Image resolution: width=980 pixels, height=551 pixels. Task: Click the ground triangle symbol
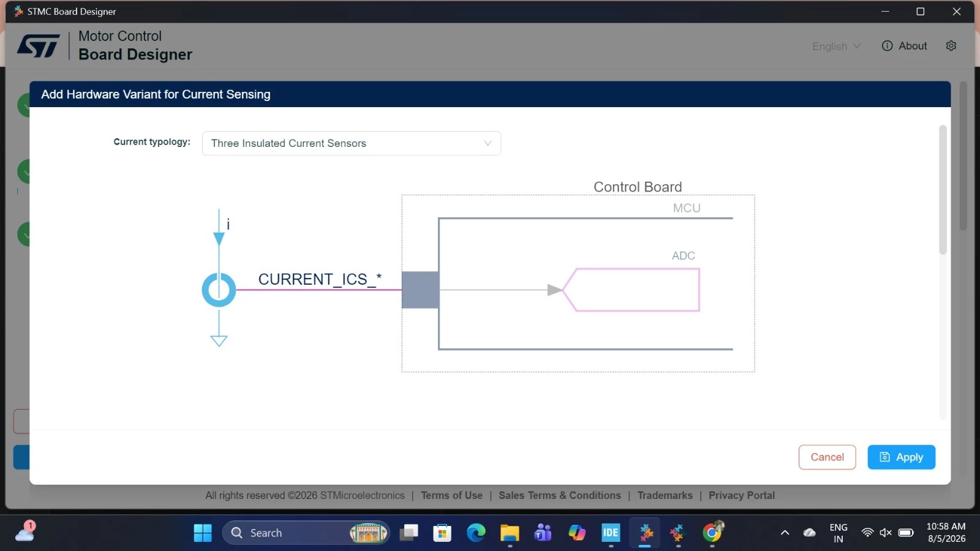pyautogui.click(x=219, y=341)
